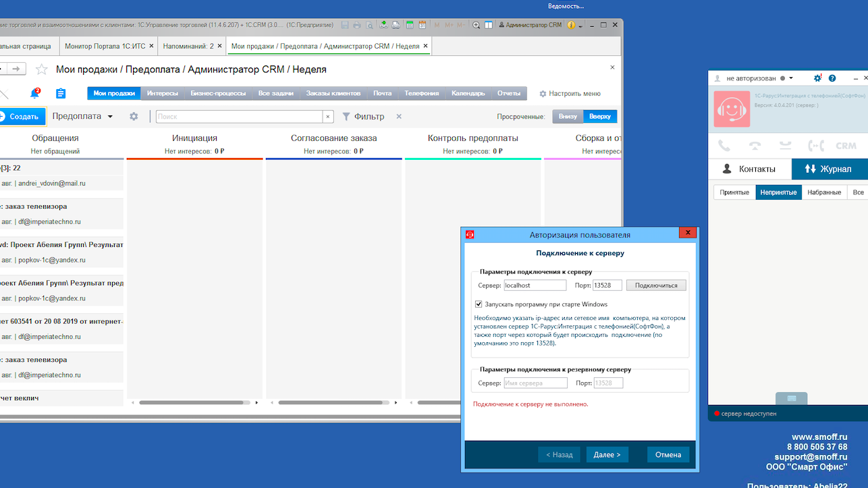Screen dimensions: 868x488
Task: Click the notifications bell icon
Action: point(34,94)
